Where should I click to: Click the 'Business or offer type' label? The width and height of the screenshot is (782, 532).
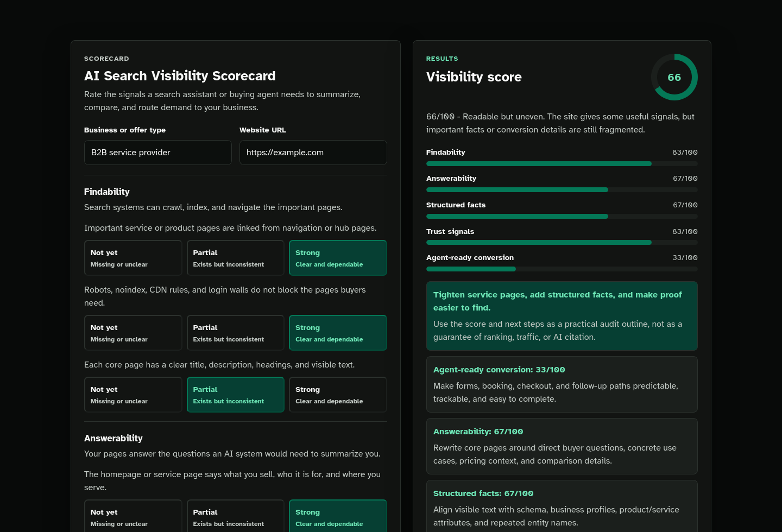[125, 130]
